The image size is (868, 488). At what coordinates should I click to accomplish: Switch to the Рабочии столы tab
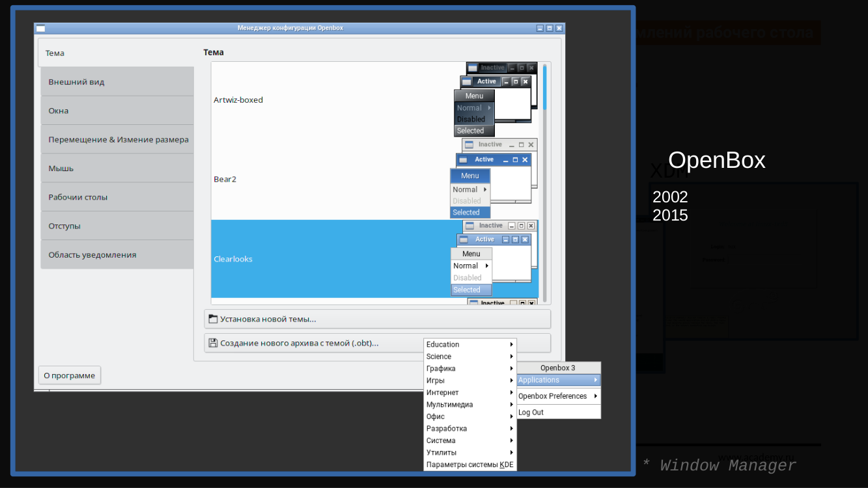(117, 197)
